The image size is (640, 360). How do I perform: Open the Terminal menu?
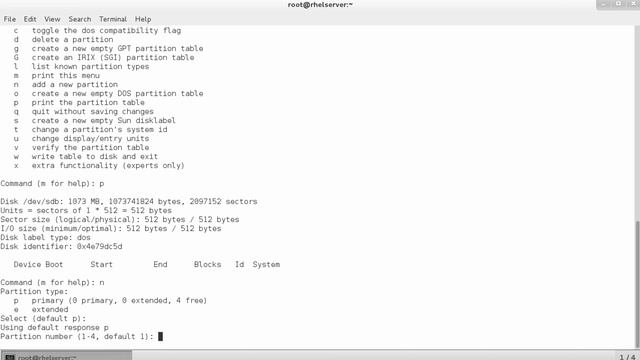coord(113,19)
